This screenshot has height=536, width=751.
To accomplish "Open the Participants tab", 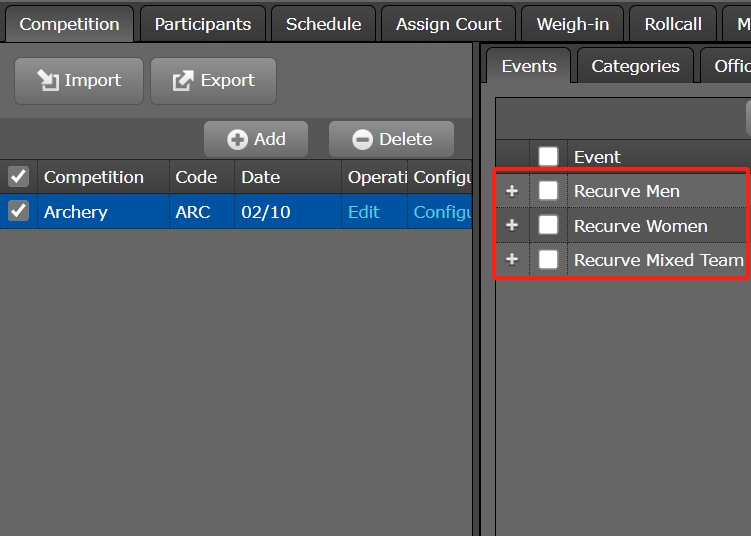I will pyautogui.click(x=202, y=24).
